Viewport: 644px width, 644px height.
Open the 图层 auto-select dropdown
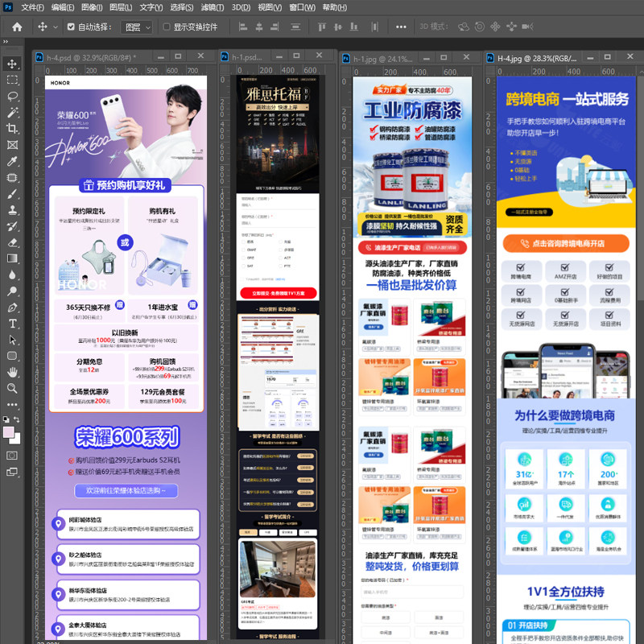point(137,27)
